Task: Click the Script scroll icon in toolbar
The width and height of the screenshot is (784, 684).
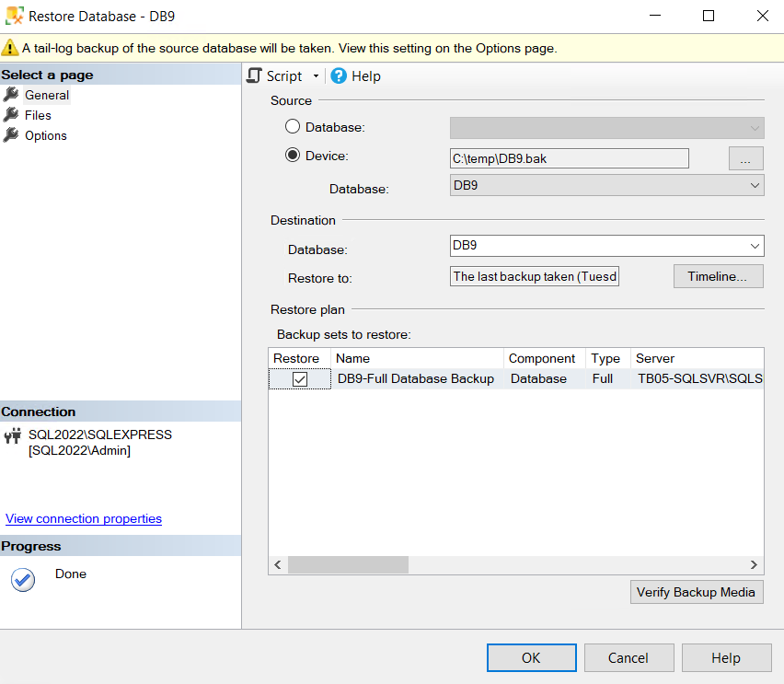Action: pyautogui.click(x=254, y=75)
